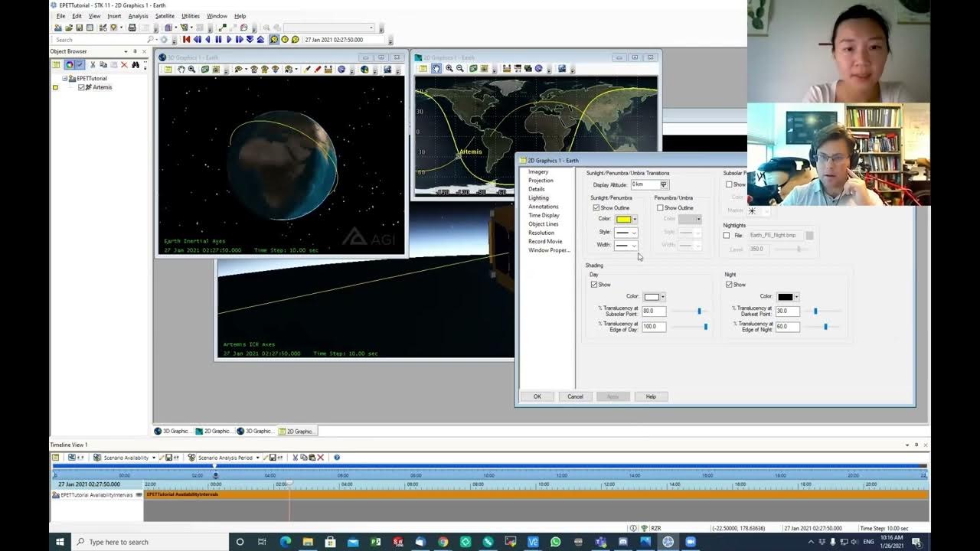The width and height of the screenshot is (980, 551).
Task: Click the color wheel icon in Object Browser
Action: point(70,64)
